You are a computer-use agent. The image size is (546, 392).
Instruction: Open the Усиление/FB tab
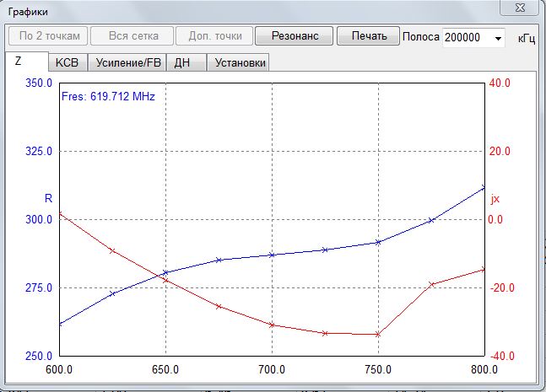[x=127, y=62]
